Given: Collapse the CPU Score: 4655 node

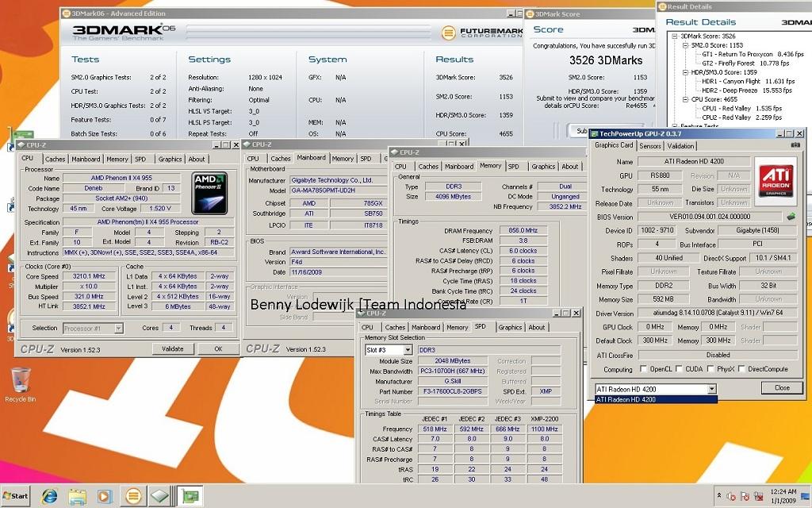Looking at the screenshot, I should point(685,99).
